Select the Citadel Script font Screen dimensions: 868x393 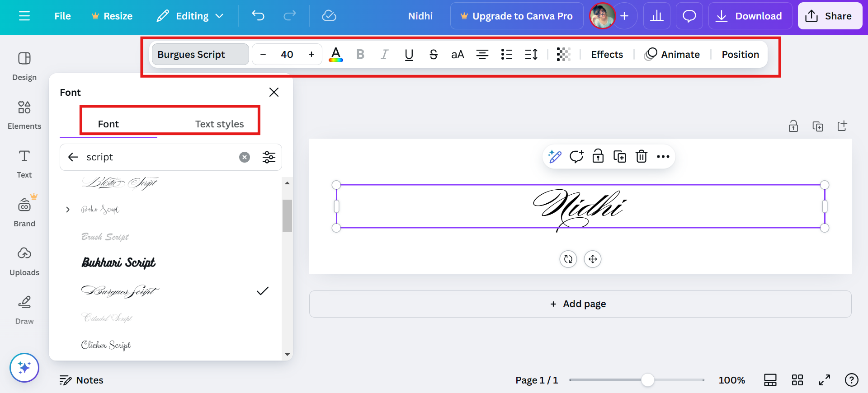[107, 318]
